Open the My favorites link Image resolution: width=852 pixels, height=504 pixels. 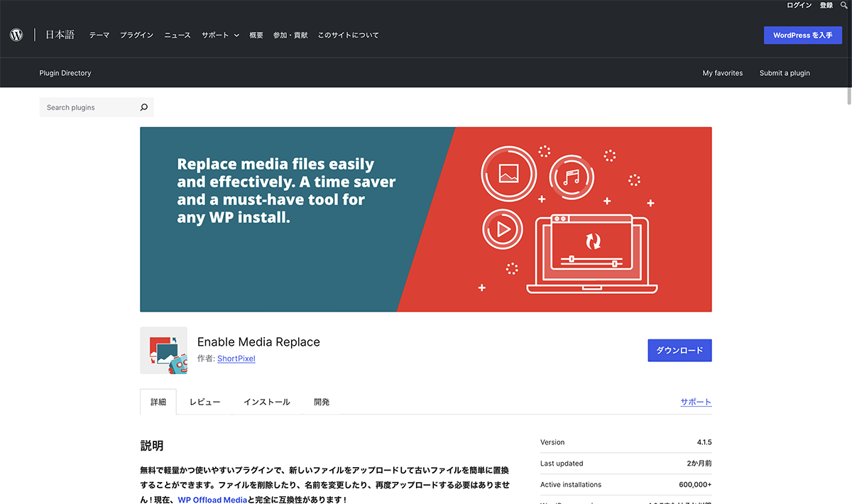tap(722, 73)
